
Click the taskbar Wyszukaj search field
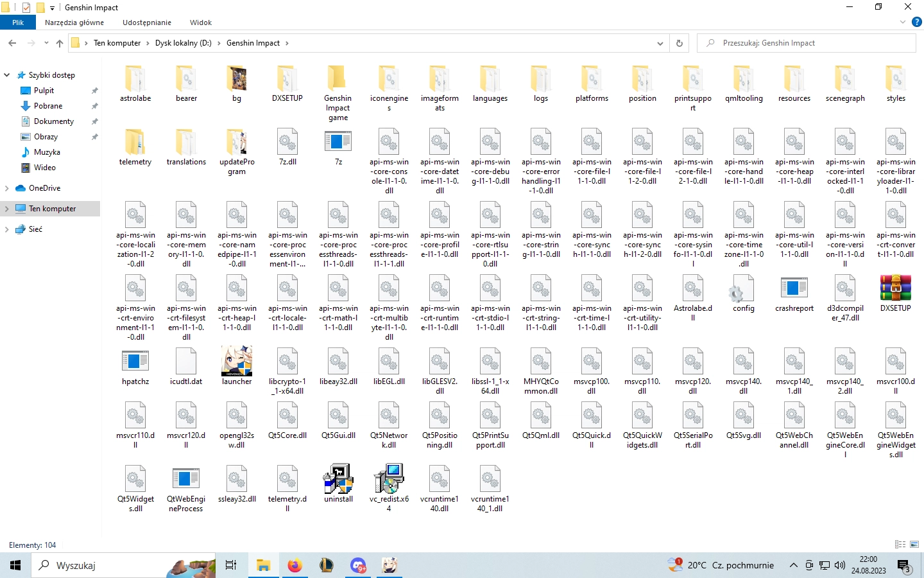124,565
